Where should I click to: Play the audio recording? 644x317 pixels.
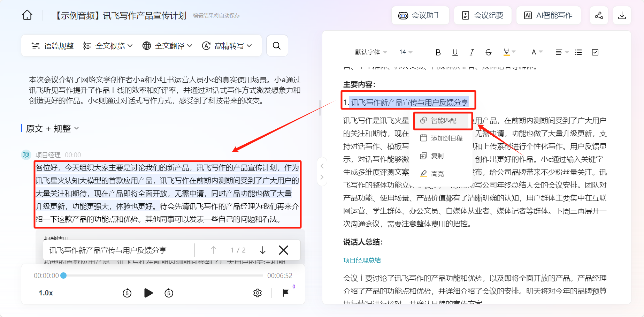pos(148,293)
